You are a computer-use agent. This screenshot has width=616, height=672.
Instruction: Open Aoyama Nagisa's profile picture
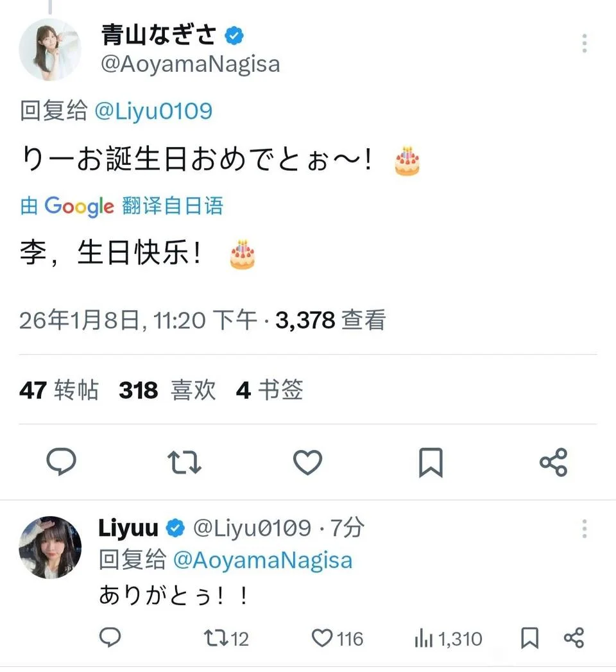click(50, 49)
